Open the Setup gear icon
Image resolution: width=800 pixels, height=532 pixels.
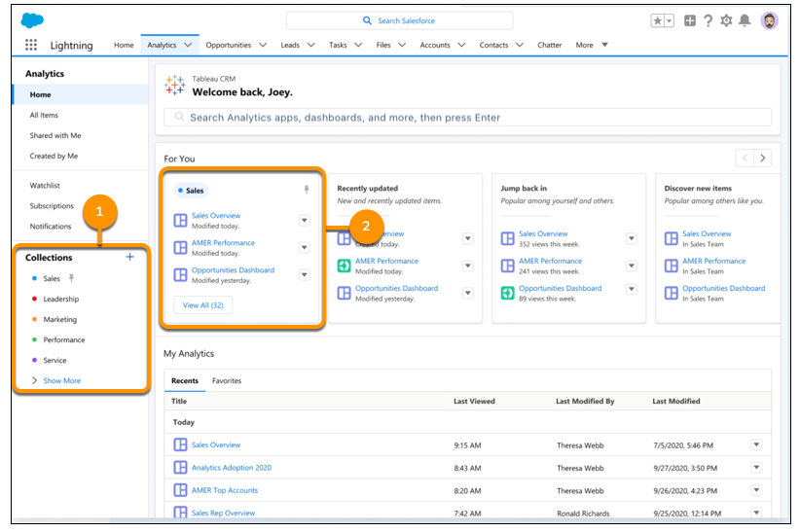[x=726, y=20]
